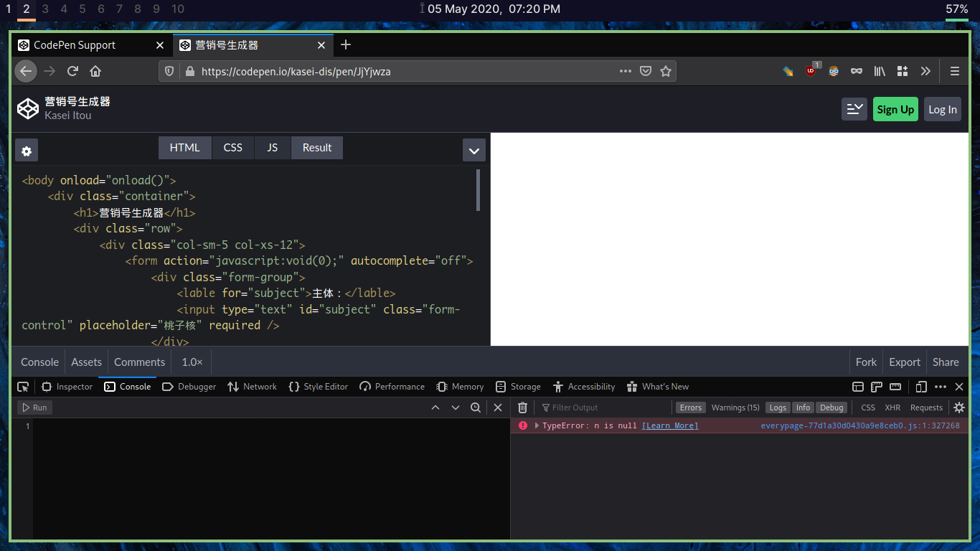980x551 pixels.
Task: Open the Learn More link in the error
Action: point(669,425)
